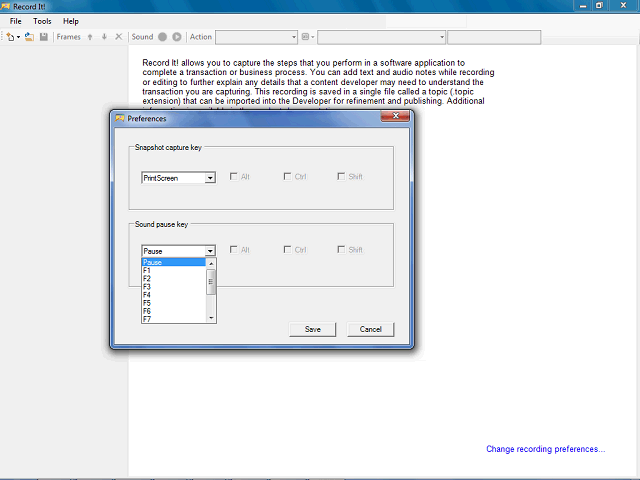Select F5 in the key list

tap(174, 303)
